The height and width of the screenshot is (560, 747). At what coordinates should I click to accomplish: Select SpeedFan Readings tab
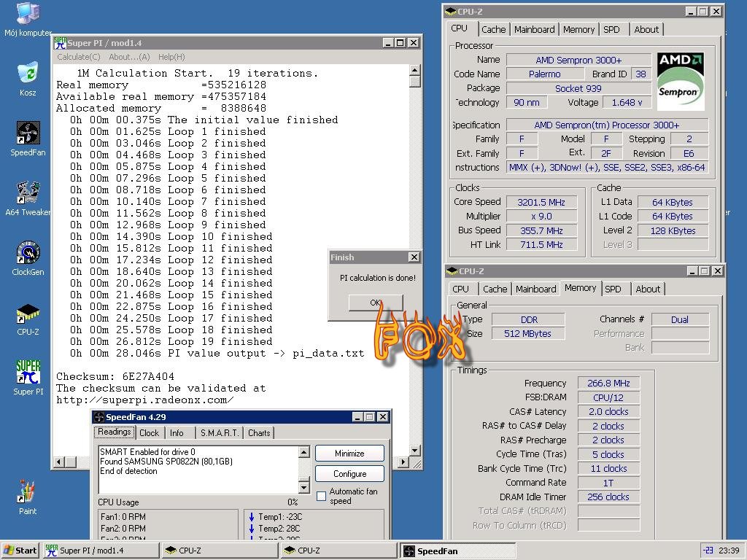[x=115, y=432]
